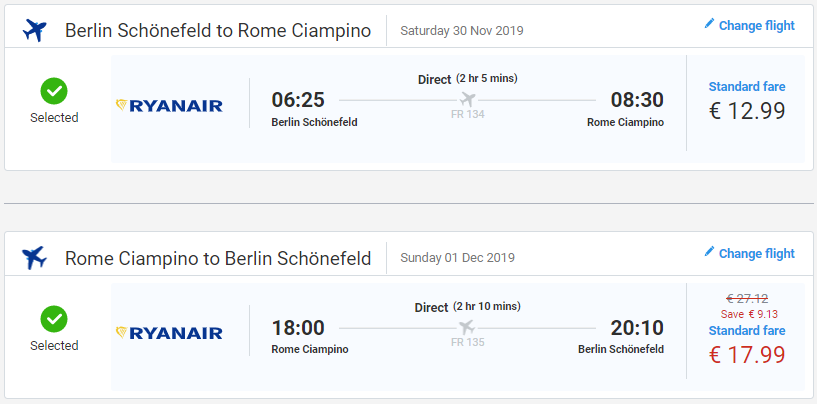The image size is (817, 404).
Task: Click the Rome Ciampino to Berlin Schönefeld heading
Action: click(218, 259)
